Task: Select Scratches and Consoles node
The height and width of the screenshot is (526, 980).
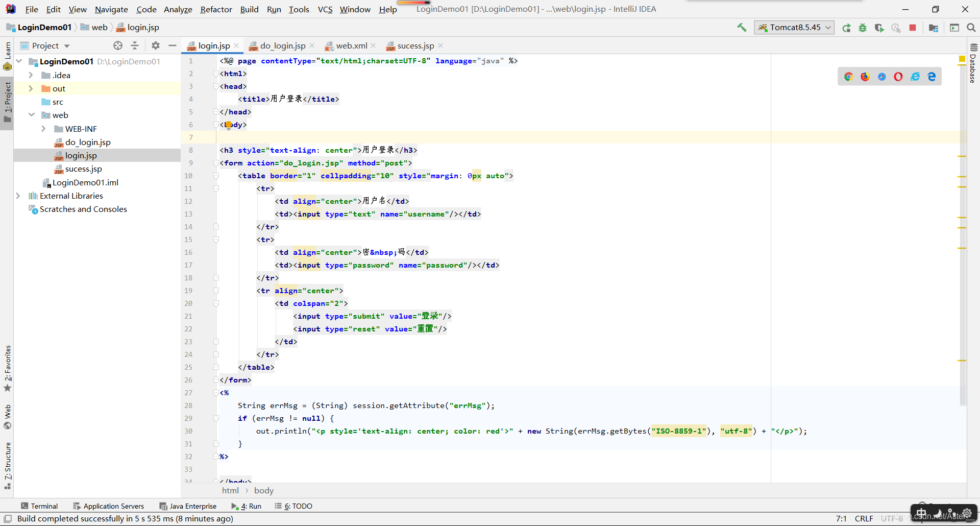Action: [x=83, y=209]
